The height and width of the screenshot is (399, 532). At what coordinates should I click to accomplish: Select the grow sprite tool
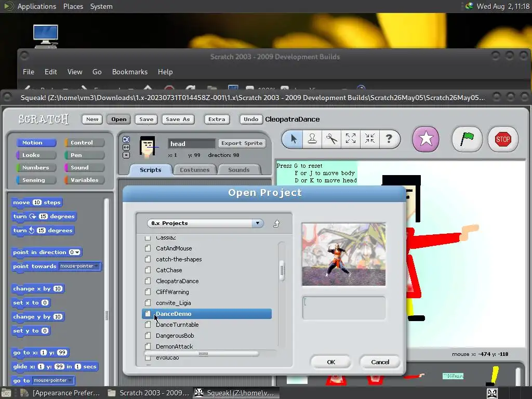[x=351, y=139]
